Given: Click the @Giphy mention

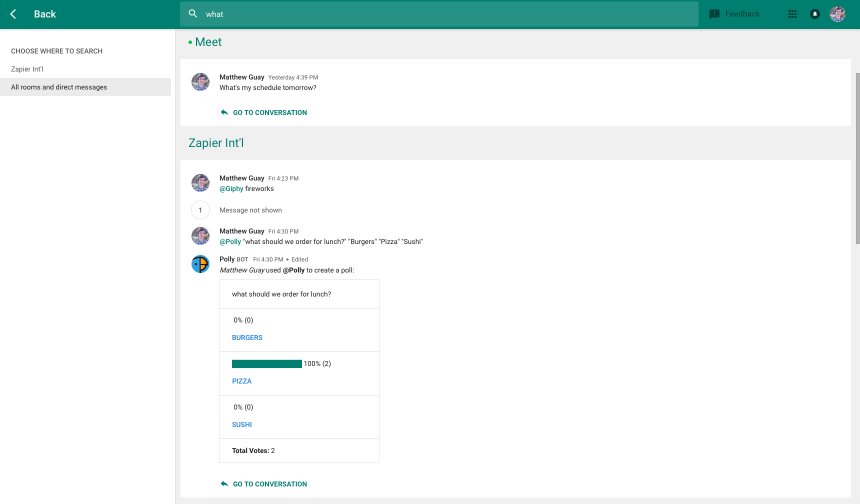Looking at the screenshot, I should 231,188.
